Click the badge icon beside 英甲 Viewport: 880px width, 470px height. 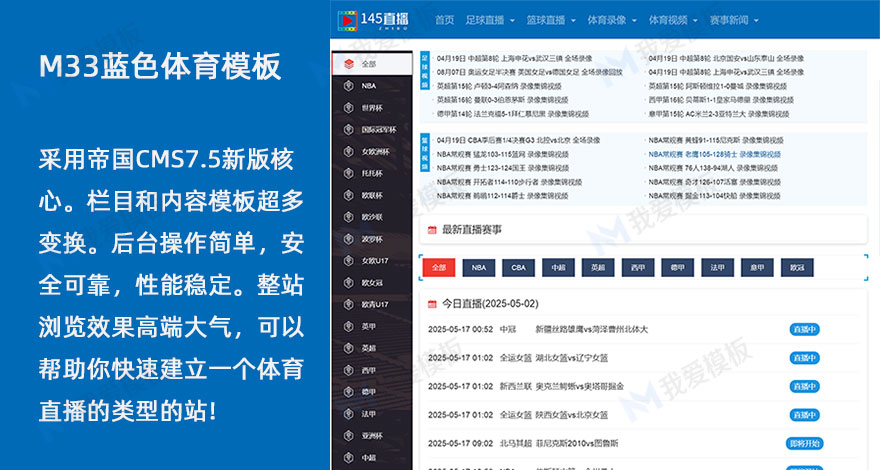pyautogui.click(x=349, y=326)
